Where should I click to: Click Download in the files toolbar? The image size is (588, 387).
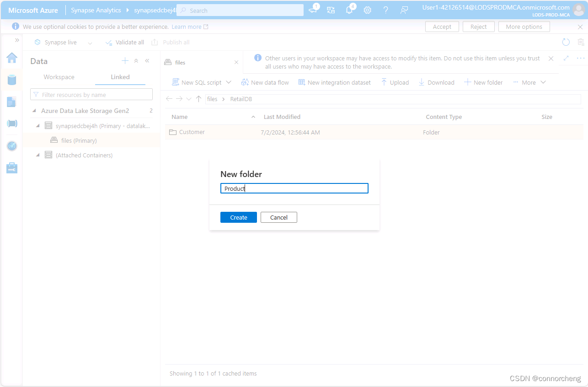437,82
